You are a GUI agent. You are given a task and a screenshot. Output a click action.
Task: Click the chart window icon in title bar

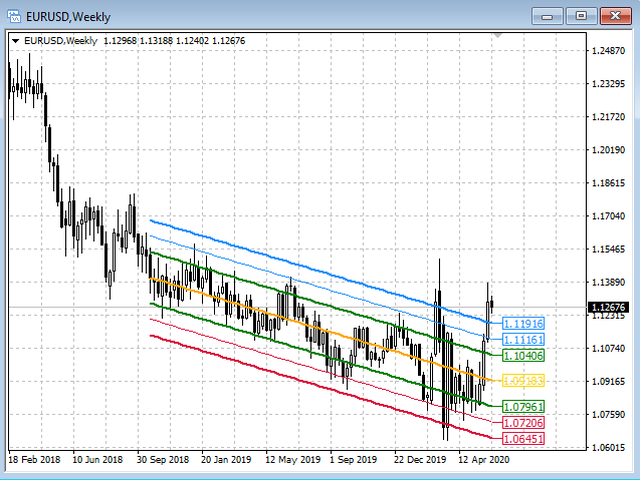[14, 16]
